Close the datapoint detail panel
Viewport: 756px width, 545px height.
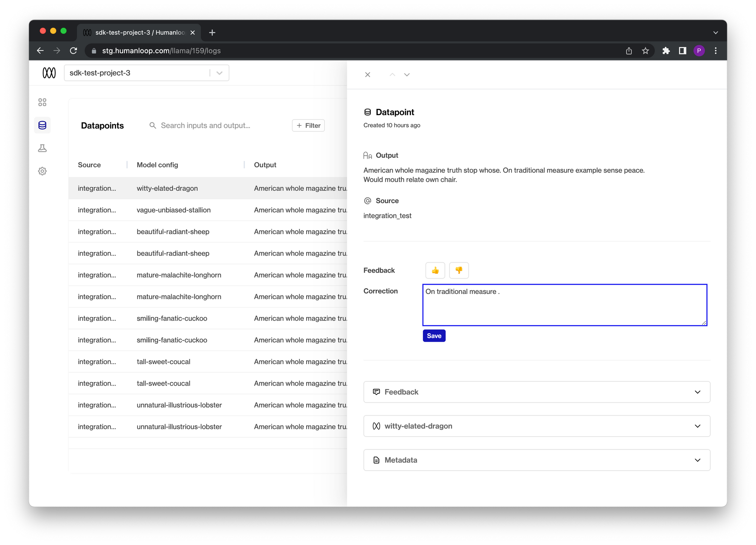(x=367, y=75)
